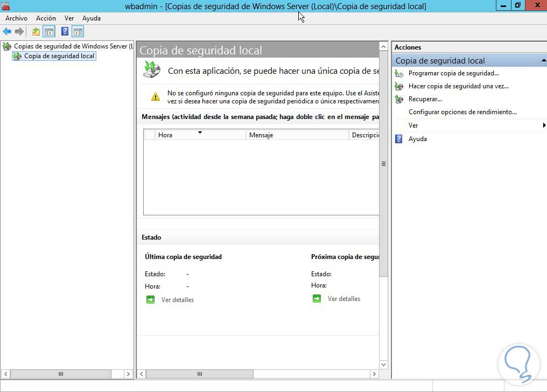This screenshot has height=392, width=547.
Task: Click the wbadmin application icon in title bar
Action: pos(5,5)
